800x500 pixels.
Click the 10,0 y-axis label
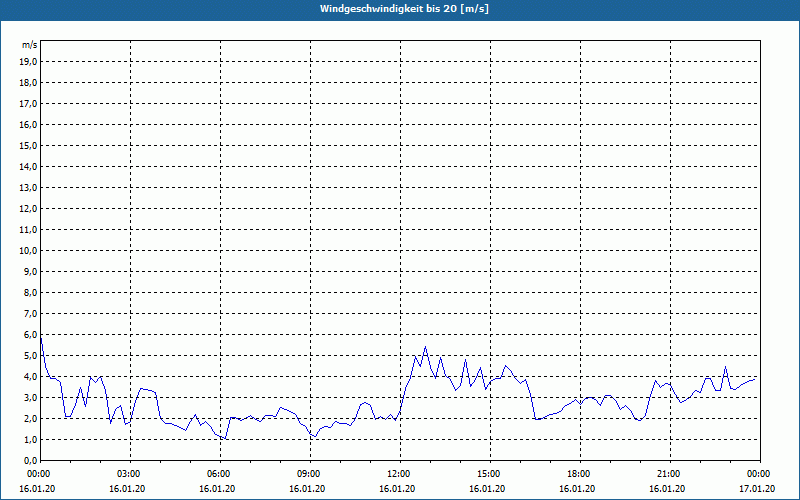coord(28,251)
